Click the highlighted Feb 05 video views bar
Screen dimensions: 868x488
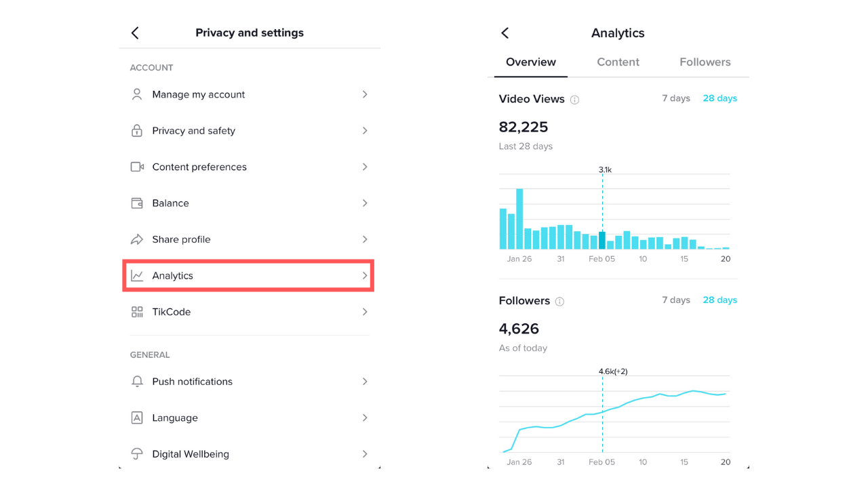click(602, 241)
